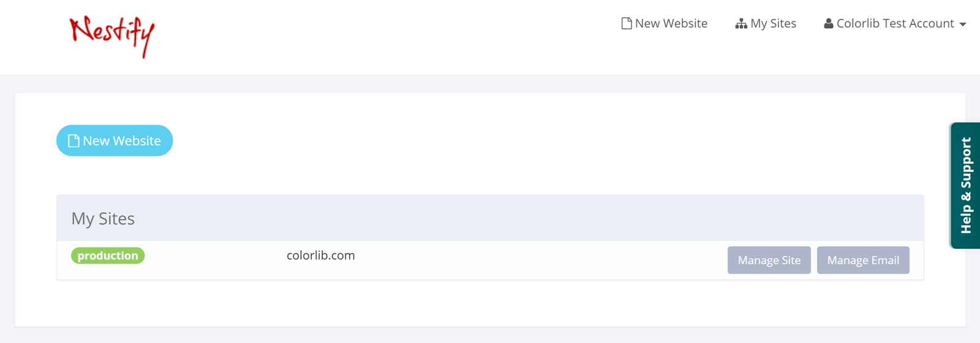
Task: Select the colorlib.com domain name
Action: coord(320,255)
